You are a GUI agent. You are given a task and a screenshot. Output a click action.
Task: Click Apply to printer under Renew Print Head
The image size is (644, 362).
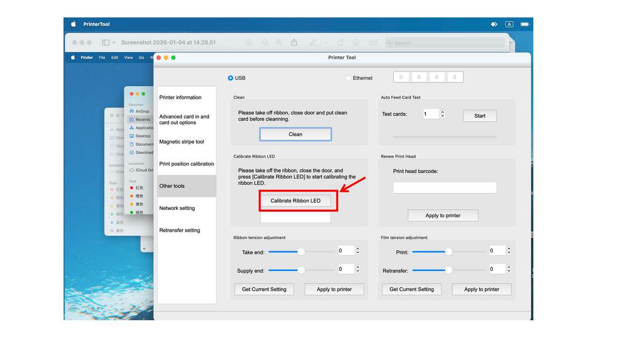coord(443,215)
